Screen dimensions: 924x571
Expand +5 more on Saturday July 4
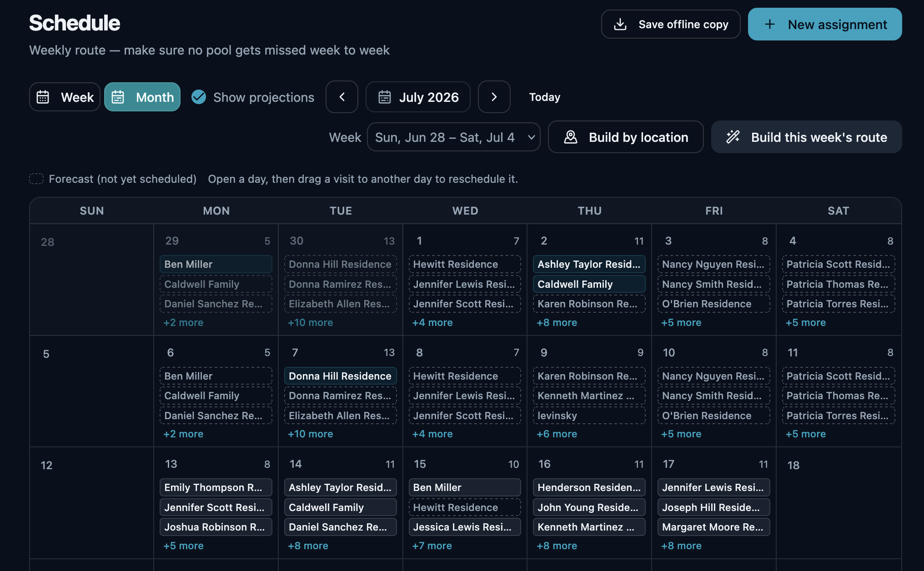[806, 322]
